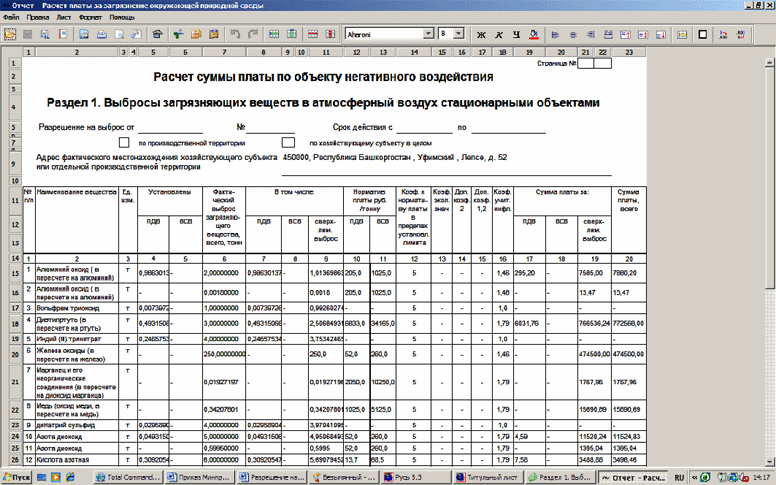776x485 pixels.
Task: Click the vertical scrollbar up arrow
Action: [769, 62]
